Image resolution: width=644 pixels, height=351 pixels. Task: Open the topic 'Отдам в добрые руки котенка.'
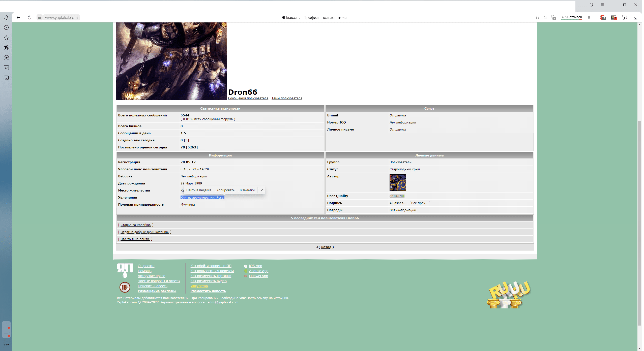[x=144, y=232]
